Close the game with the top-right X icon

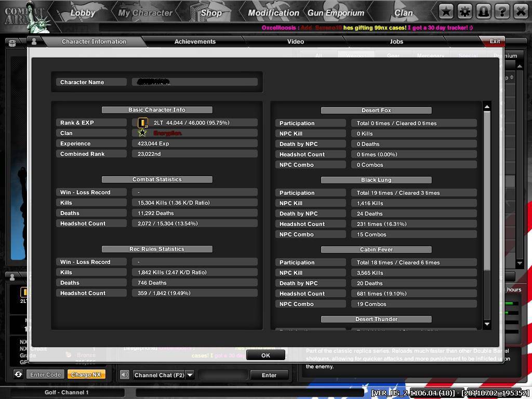click(521, 12)
